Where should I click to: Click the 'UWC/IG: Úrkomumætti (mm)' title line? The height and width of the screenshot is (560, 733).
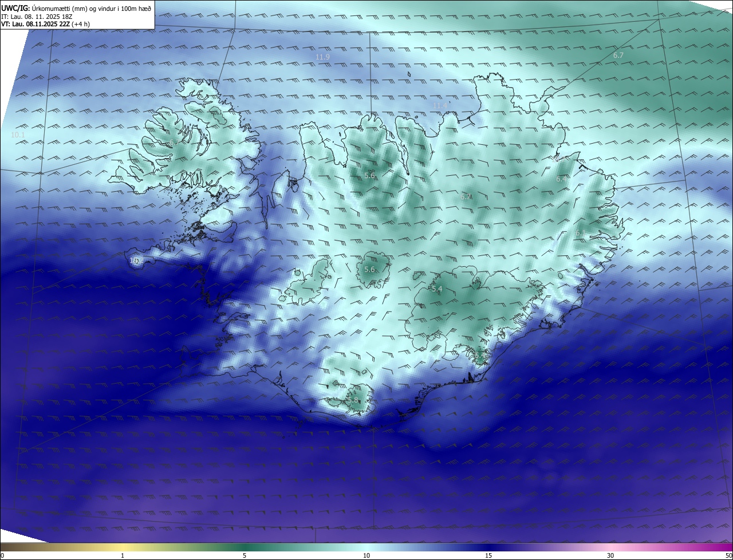tap(76, 8)
